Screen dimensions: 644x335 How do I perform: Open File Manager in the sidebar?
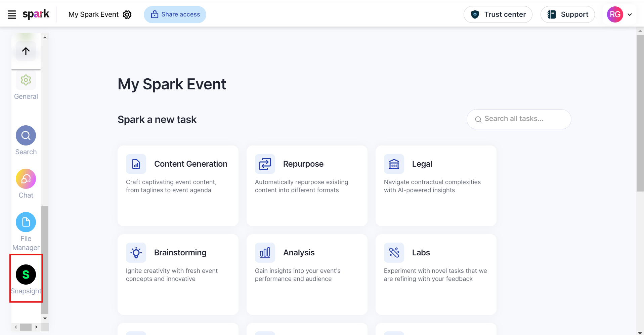click(26, 232)
